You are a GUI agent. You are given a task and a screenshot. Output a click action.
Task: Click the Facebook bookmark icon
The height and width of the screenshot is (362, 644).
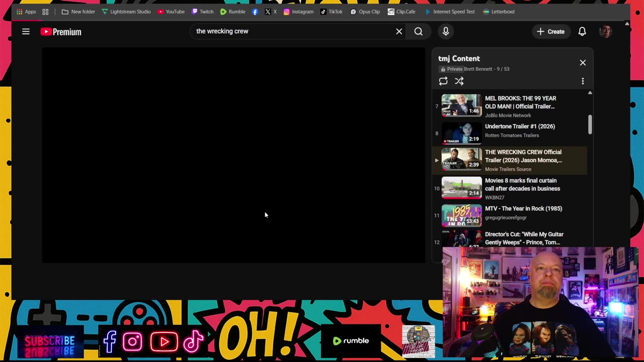point(255,12)
